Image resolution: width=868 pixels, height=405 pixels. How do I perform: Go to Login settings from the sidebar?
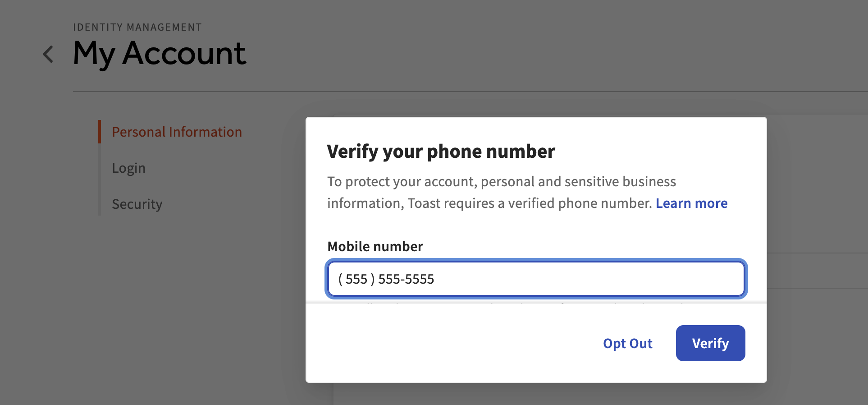point(128,168)
